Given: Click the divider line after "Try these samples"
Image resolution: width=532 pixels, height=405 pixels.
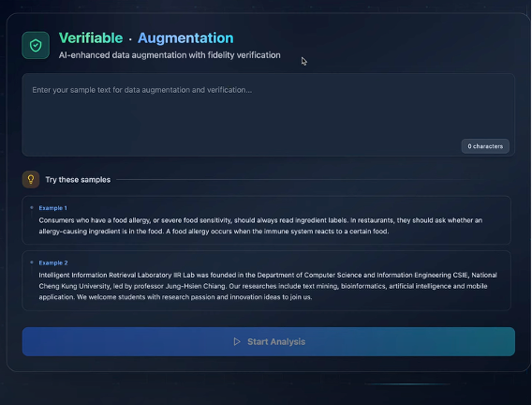Looking at the screenshot, I should click(x=299, y=180).
